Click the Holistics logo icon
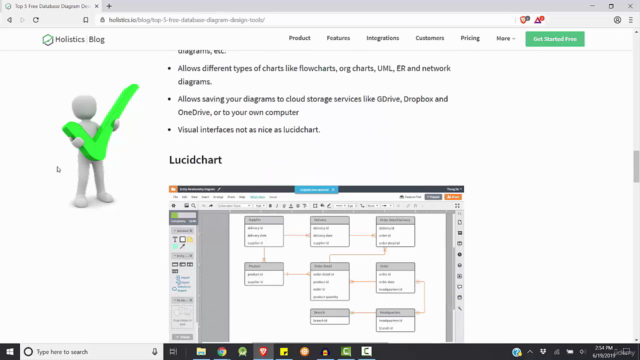The width and height of the screenshot is (640, 360). click(x=48, y=40)
